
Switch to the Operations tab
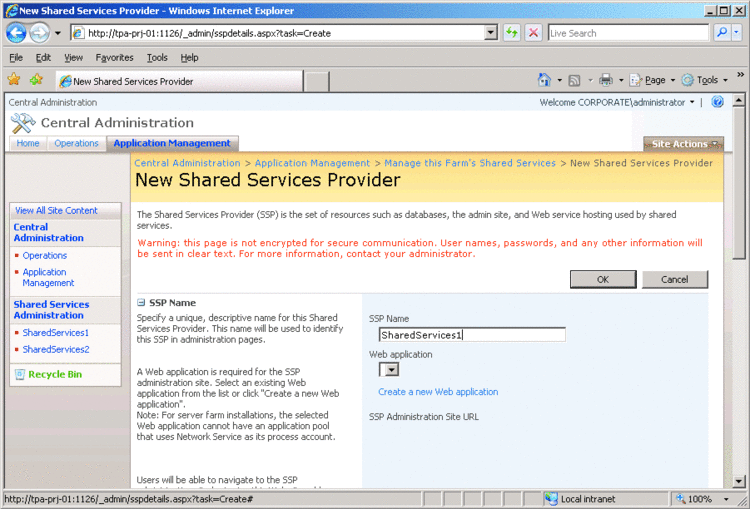coord(76,144)
